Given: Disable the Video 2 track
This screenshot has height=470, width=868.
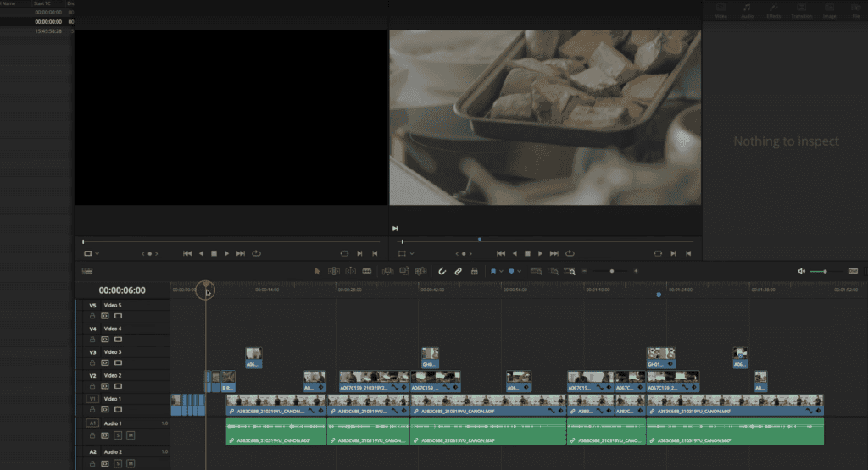Looking at the screenshot, I should [x=118, y=386].
